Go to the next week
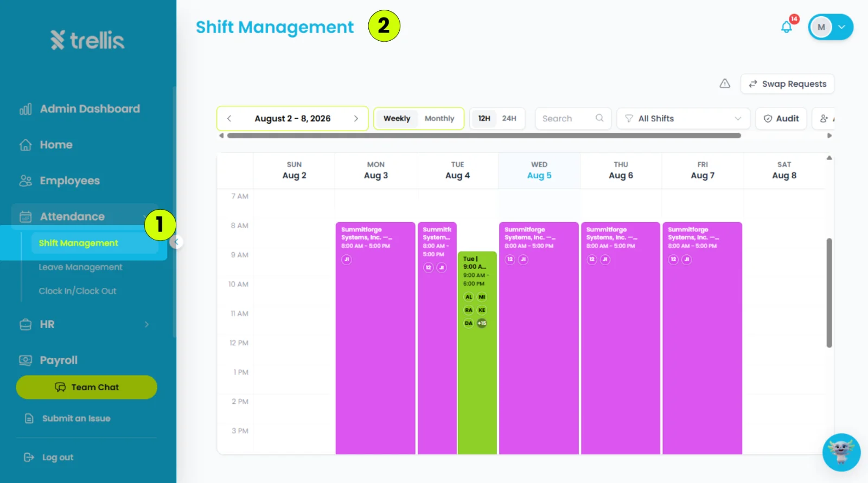The image size is (868, 483). click(x=356, y=118)
